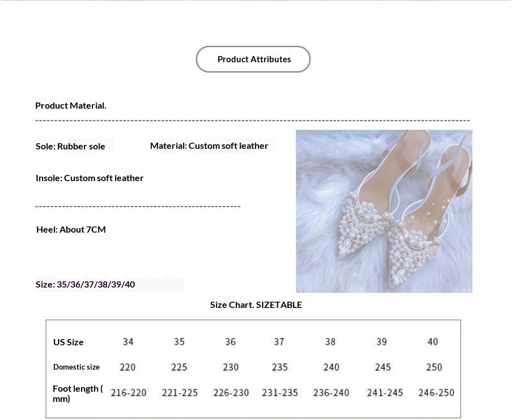
Task: Click Domestic size 240 value
Action: pos(331,367)
